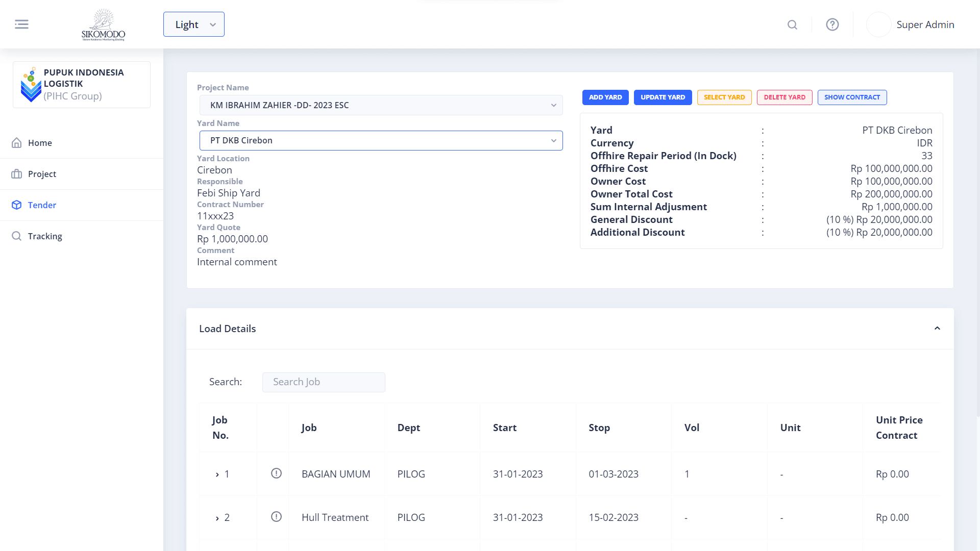The image size is (980, 551).
Task: Click the search magnifier icon in header
Action: [x=792, y=24]
